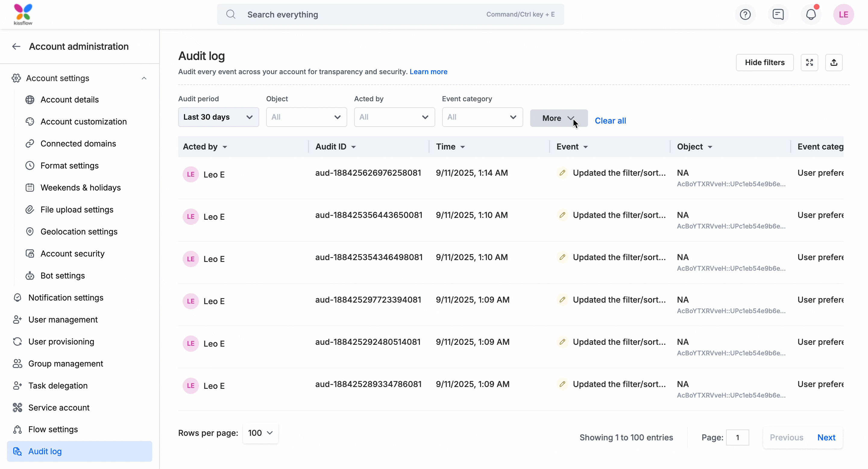Collapse the Account settings section
Screen dimensions: 868x469
coord(144,78)
